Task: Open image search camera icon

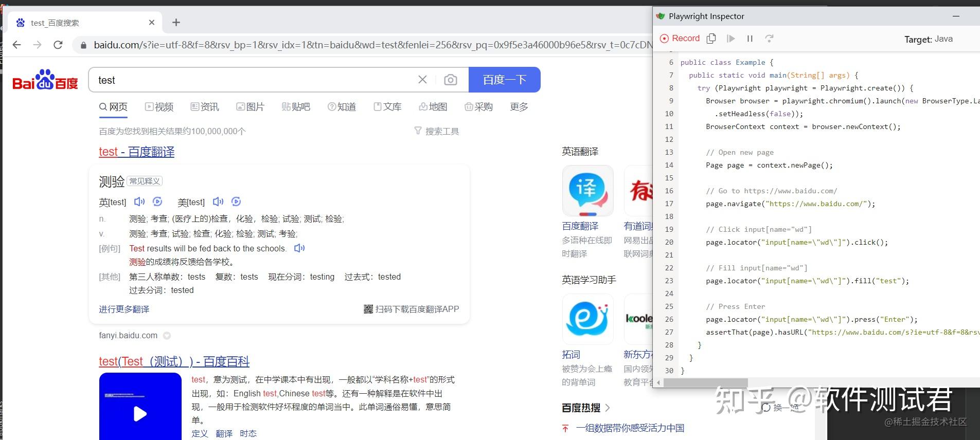Action: (451, 80)
